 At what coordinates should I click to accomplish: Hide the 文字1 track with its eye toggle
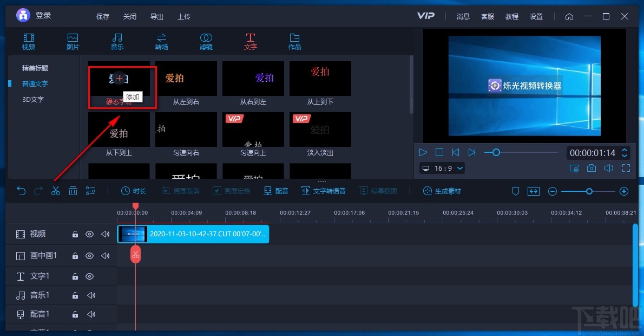pos(90,276)
